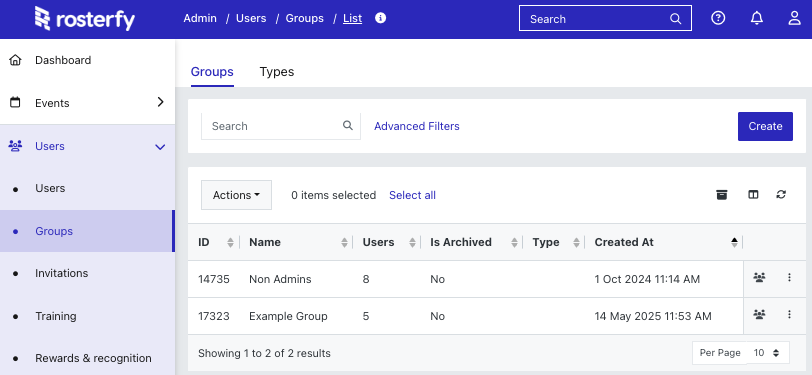Open Invitations in the sidebar
This screenshot has width=812, height=375.
coord(62,273)
